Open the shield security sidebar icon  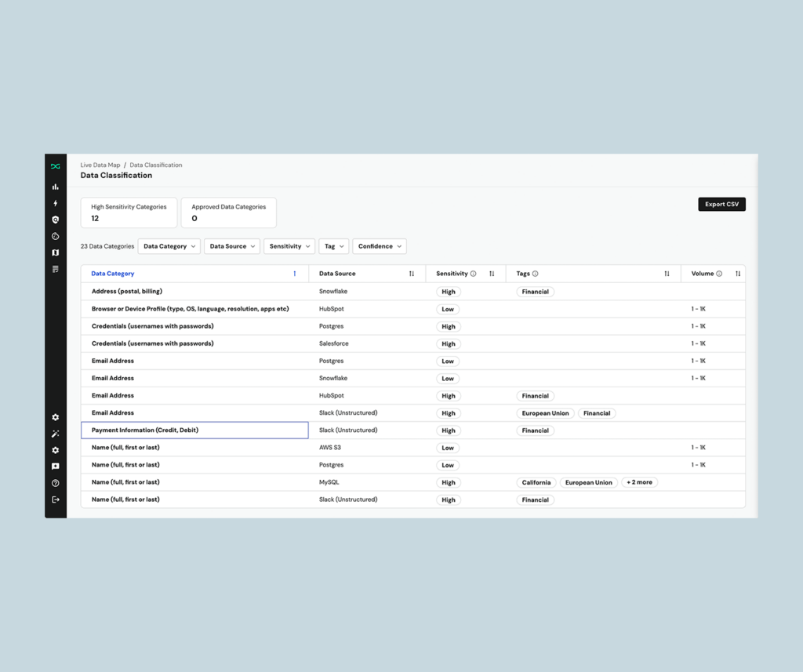pyautogui.click(x=55, y=220)
